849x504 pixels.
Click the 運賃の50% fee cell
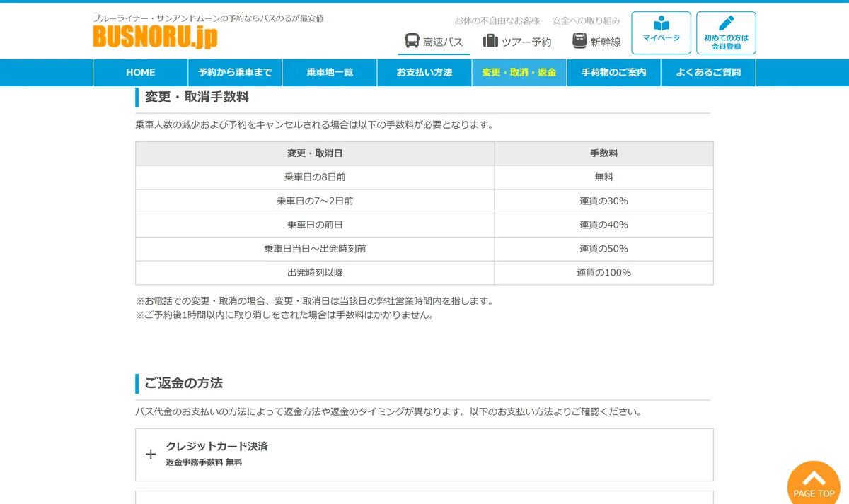(x=603, y=249)
